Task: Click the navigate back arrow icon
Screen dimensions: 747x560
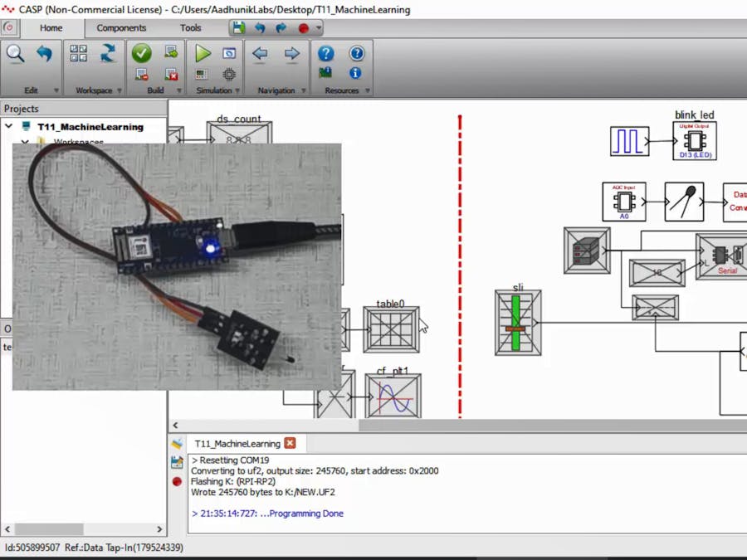Action: pos(260,54)
